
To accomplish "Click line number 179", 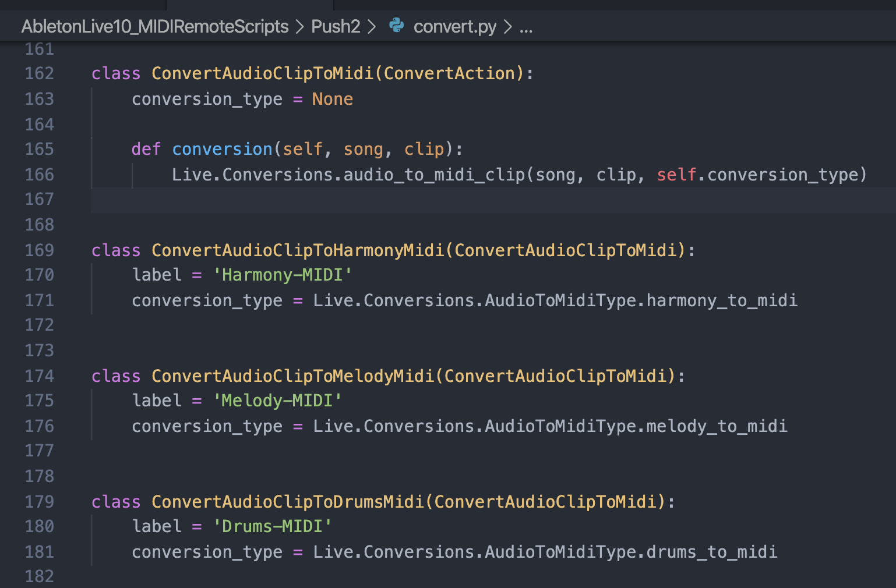I will [x=38, y=501].
